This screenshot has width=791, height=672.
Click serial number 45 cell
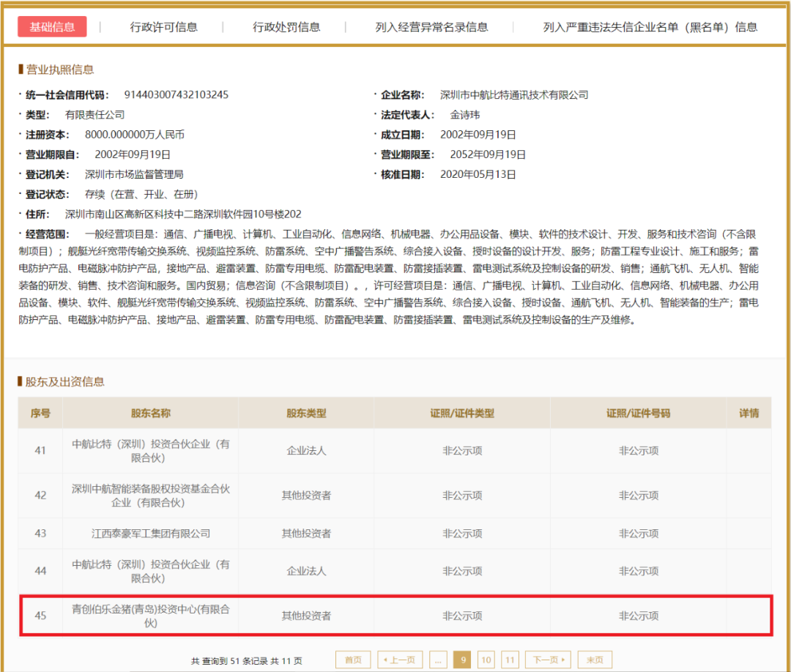[40, 616]
